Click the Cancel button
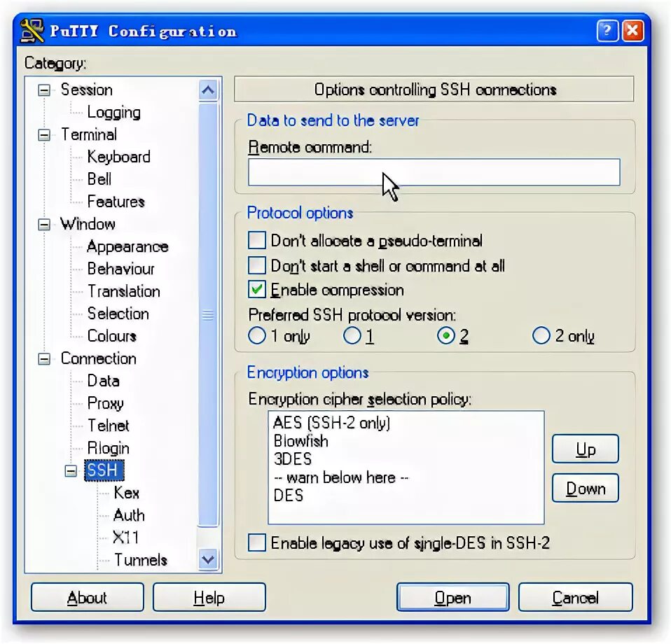671x644 pixels. [575, 597]
